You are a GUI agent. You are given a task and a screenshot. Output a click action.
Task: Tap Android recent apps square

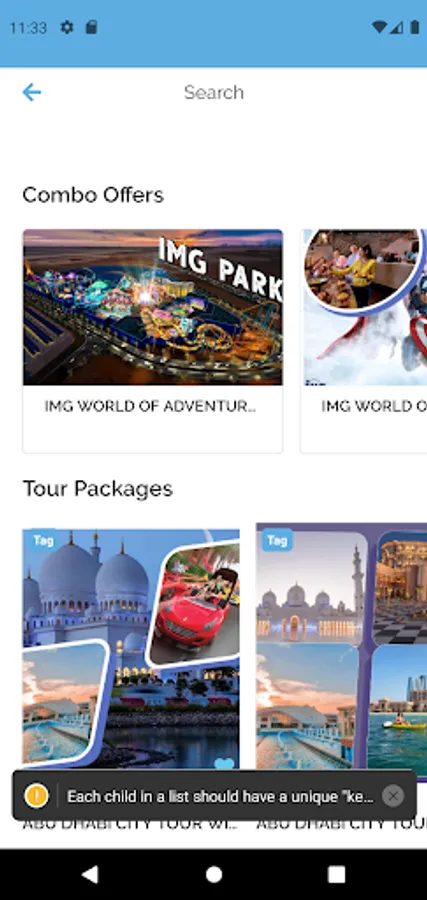pyautogui.click(x=336, y=874)
